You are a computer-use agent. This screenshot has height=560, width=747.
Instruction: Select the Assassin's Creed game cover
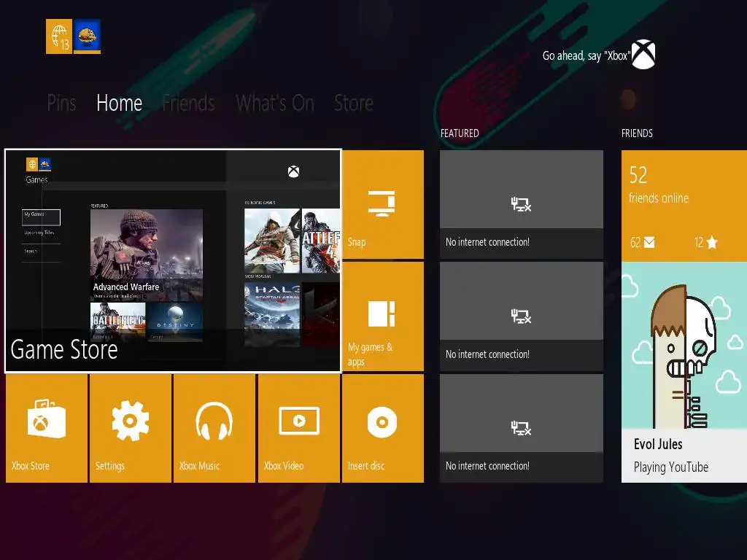point(272,241)
